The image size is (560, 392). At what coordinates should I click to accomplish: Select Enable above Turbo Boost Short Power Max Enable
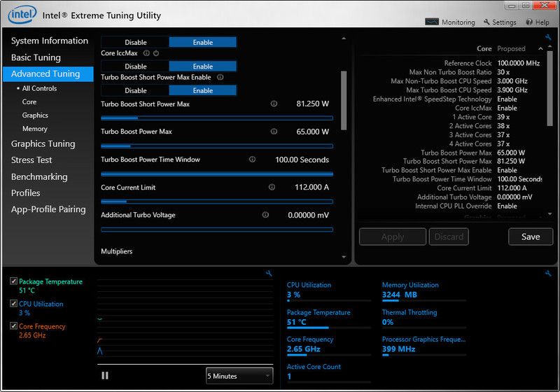click(x=202, y=66)
